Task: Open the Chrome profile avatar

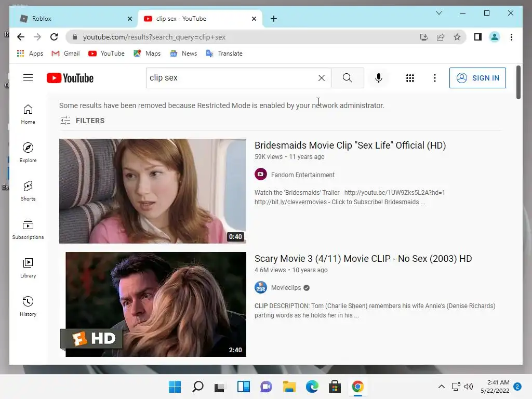Action: pyautogui.click(x=495, y=37)
